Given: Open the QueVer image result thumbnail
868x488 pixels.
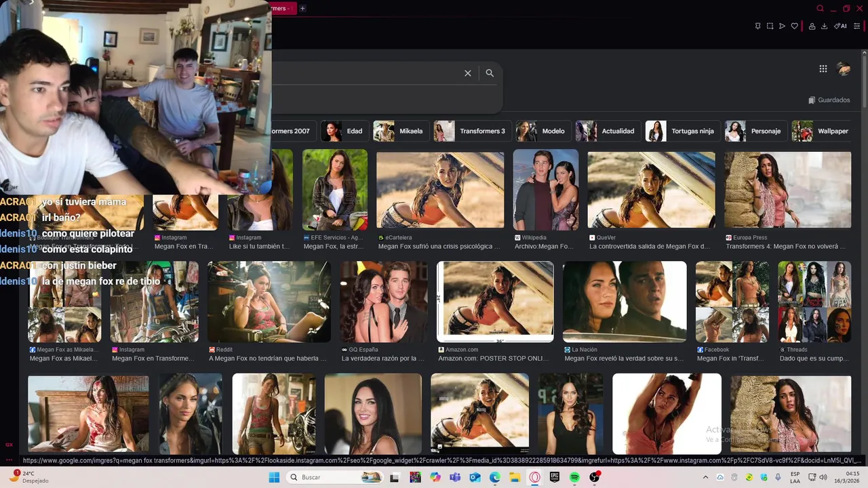Looking at the screenshot, I should tap(651, 189).
